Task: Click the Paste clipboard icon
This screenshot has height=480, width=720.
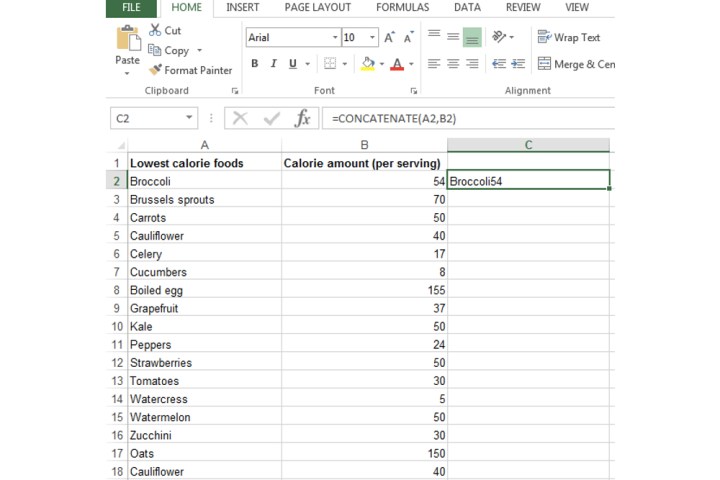Action: (127, 40)
